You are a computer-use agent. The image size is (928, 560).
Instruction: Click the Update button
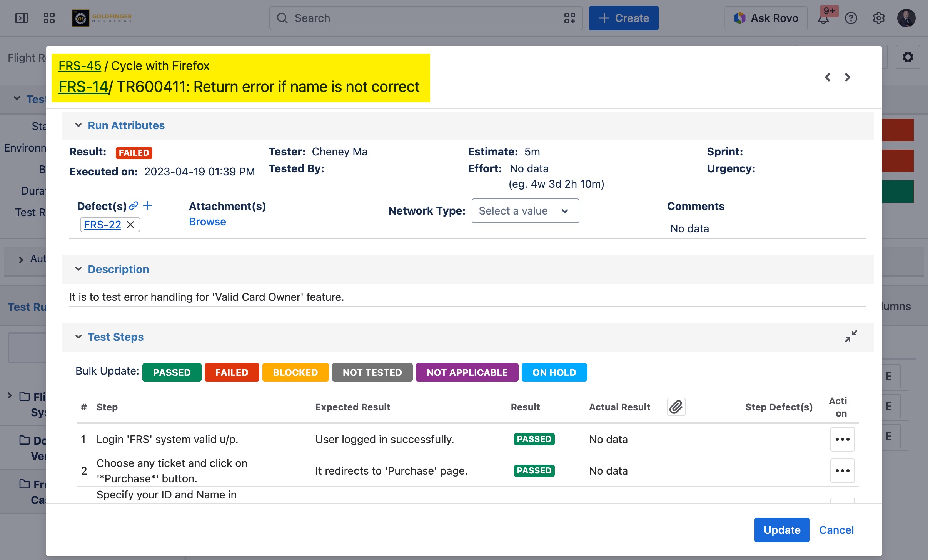coord(782,530)
